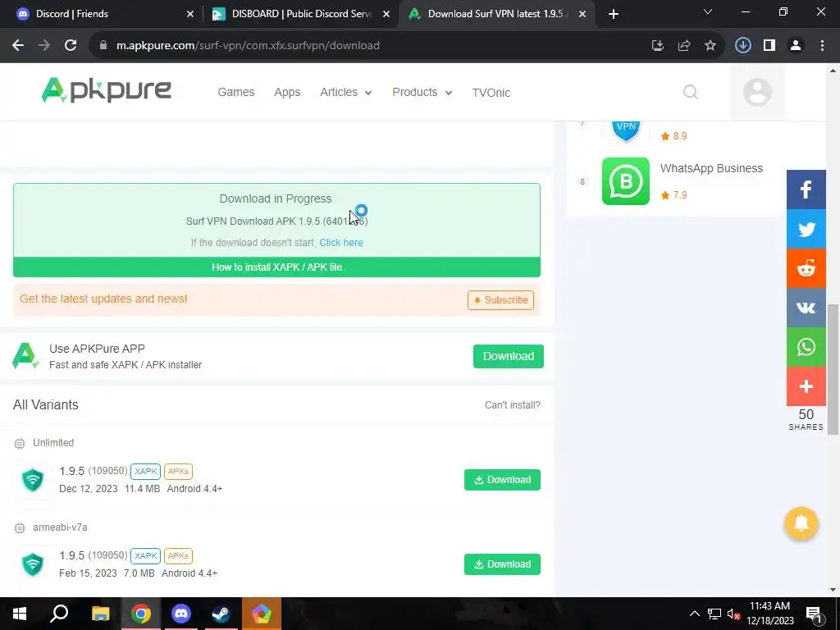
Task: Show hidden system tray icons
Action: point(694,614)
